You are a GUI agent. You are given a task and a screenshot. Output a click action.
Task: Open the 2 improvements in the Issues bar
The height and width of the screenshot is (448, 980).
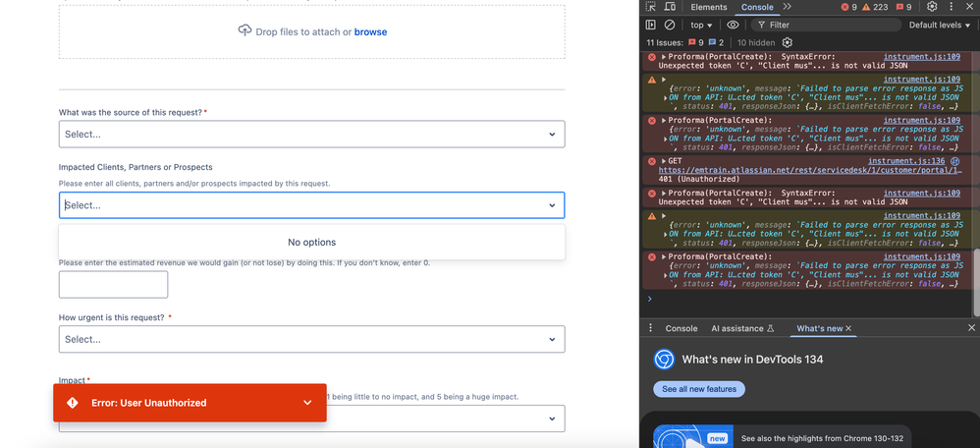coord(716,42)
